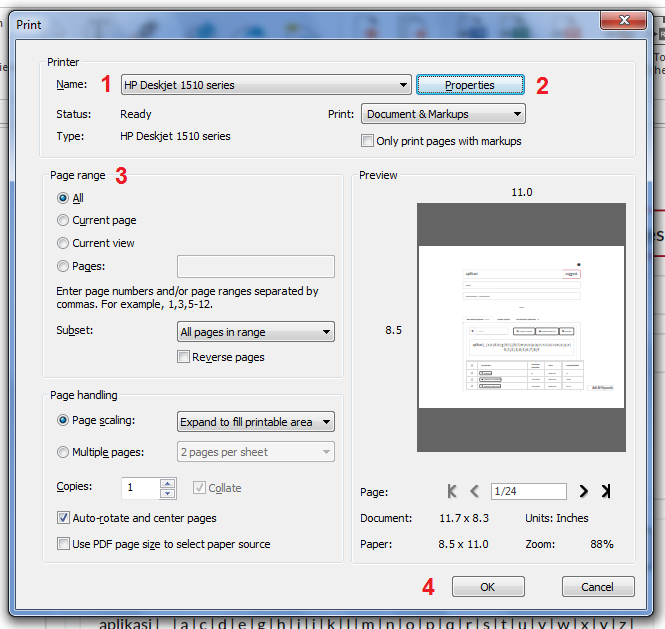Click the Pages range input field

tap(256, 266)
